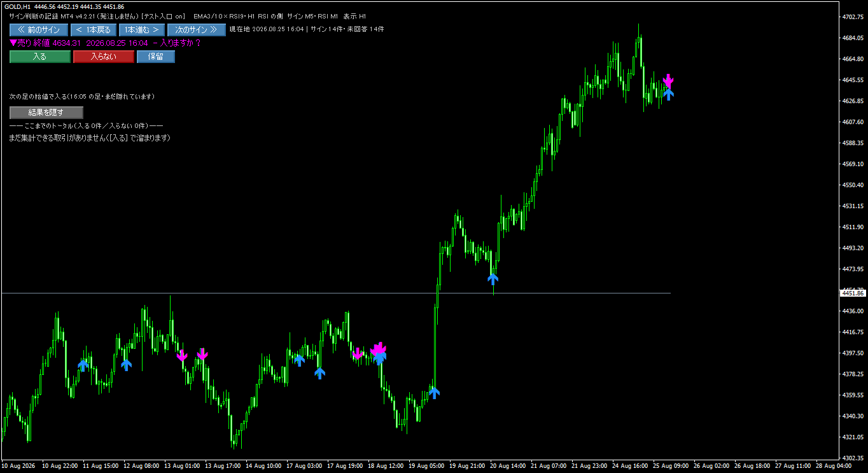Click the '現在地 2026.08.25 16:04' status text

(267, 29)
